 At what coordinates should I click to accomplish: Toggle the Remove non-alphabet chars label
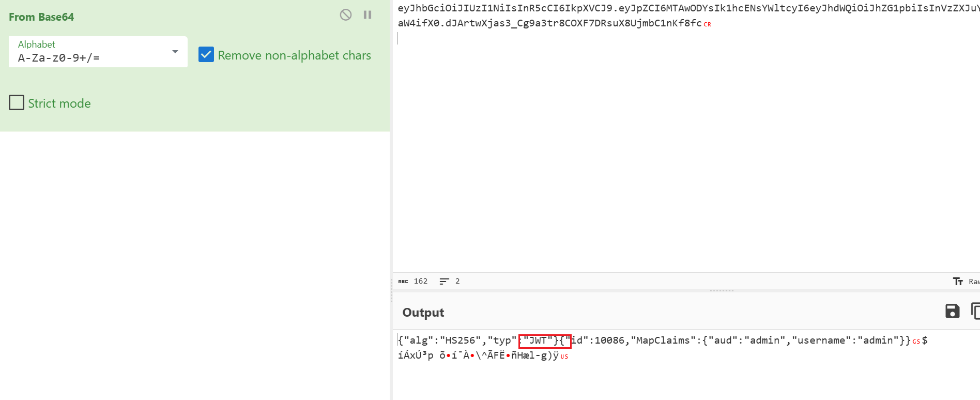[x=294, y=55]
